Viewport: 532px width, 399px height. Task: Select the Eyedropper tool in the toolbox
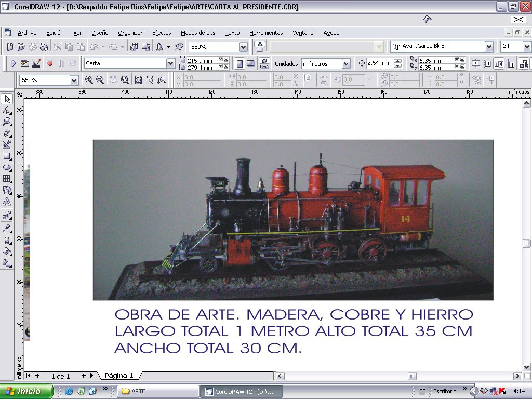[7, 228]
